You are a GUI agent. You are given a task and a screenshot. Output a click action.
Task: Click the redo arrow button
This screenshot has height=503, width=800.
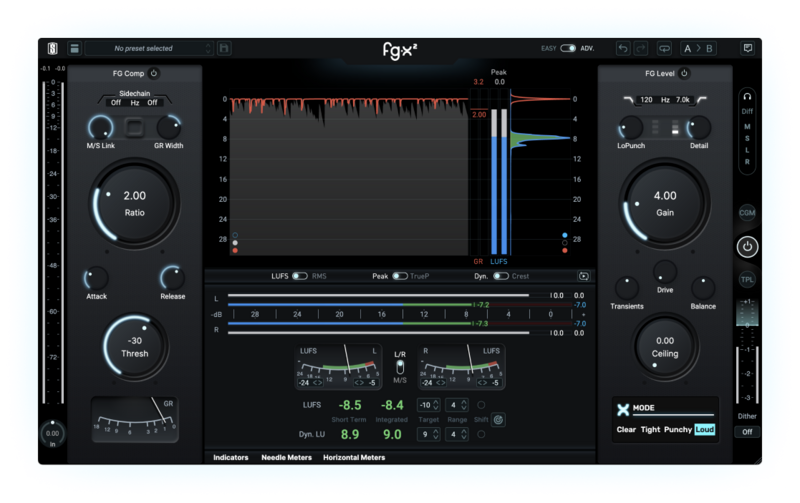[x=642, y=48]
